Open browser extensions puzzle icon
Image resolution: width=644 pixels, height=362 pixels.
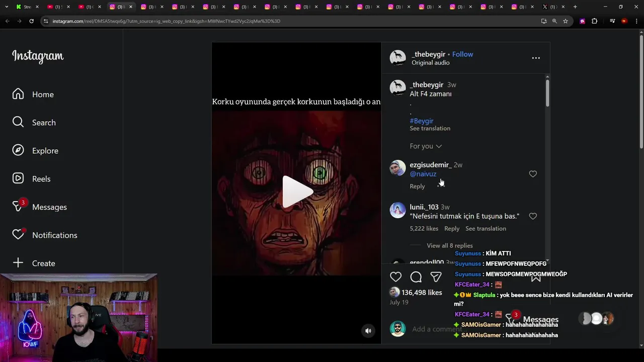pyautogui.click(x=594, y=21)
